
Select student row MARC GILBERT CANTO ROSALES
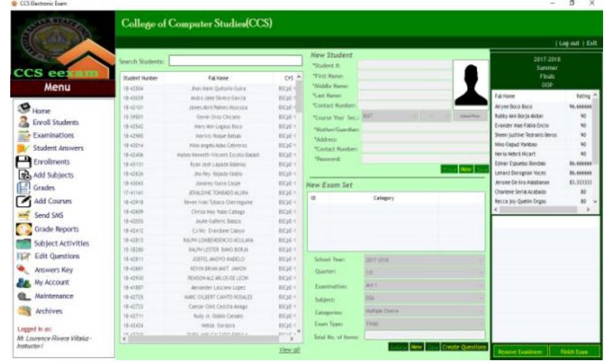click(209, 297)
